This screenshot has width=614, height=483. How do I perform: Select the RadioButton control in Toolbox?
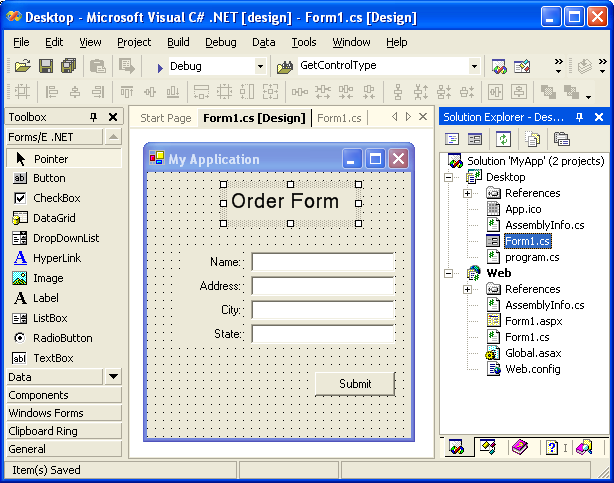pos(64,338)
